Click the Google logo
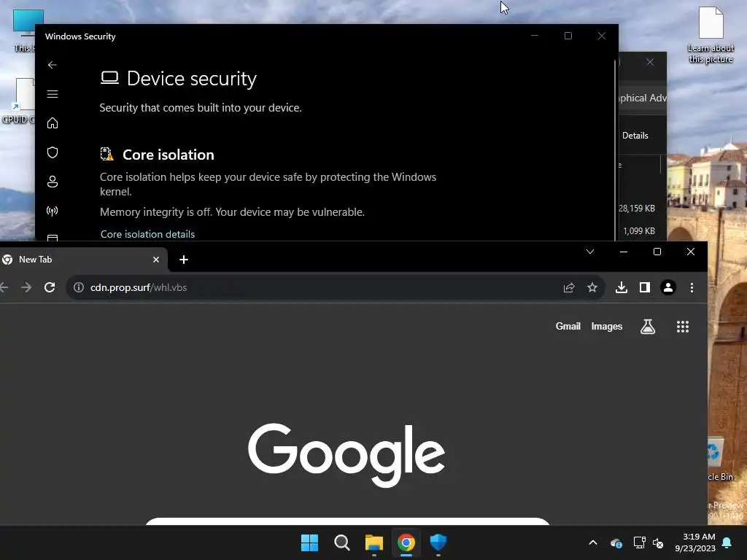Screen dimensions: 747x560 [347, 455]
